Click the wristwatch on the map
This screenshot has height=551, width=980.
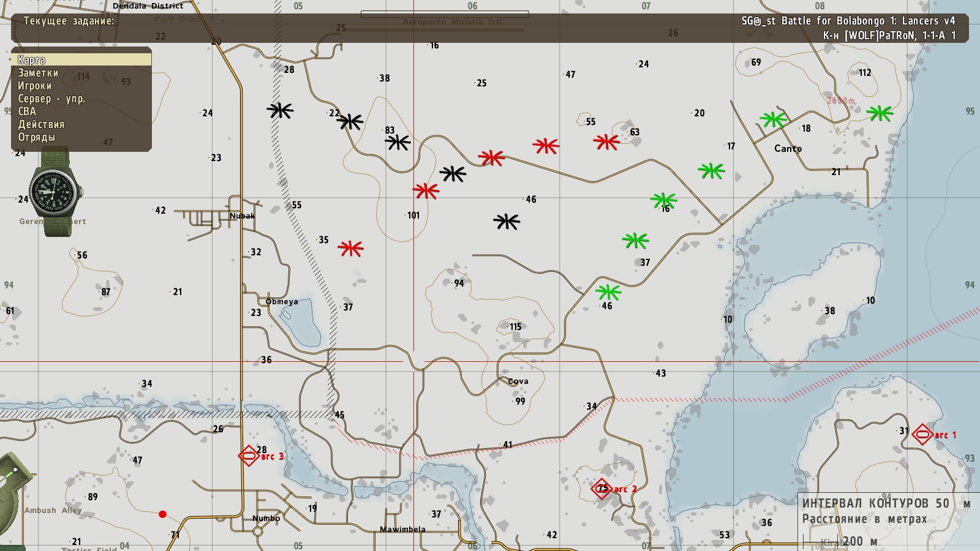click(56, 192)
